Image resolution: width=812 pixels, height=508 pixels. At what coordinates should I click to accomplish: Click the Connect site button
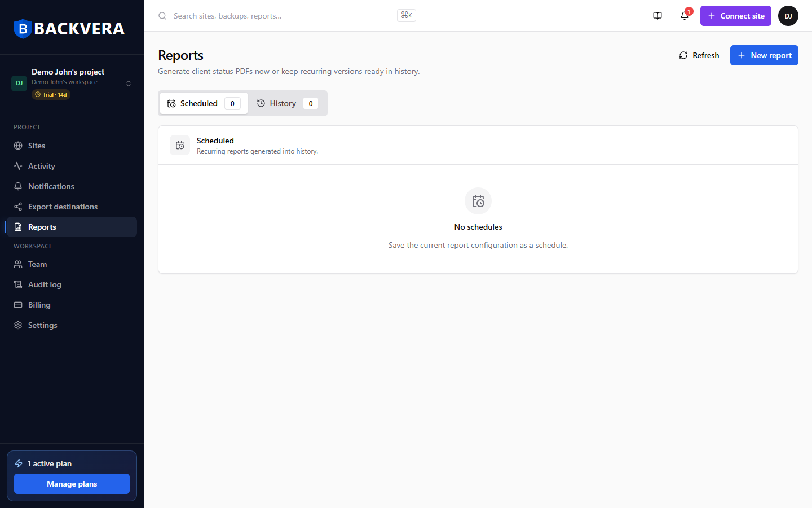[736, 16]
